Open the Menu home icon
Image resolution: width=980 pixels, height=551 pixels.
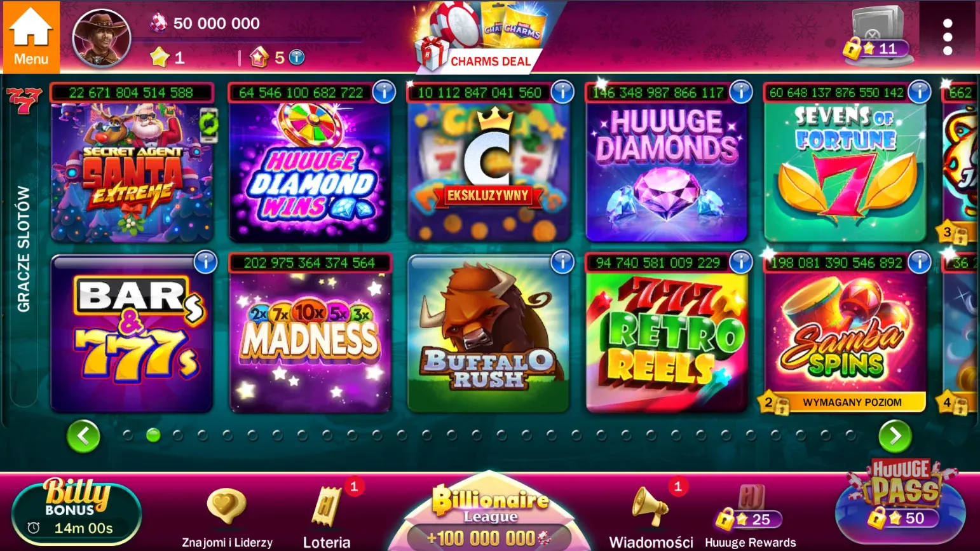point(31,36)
